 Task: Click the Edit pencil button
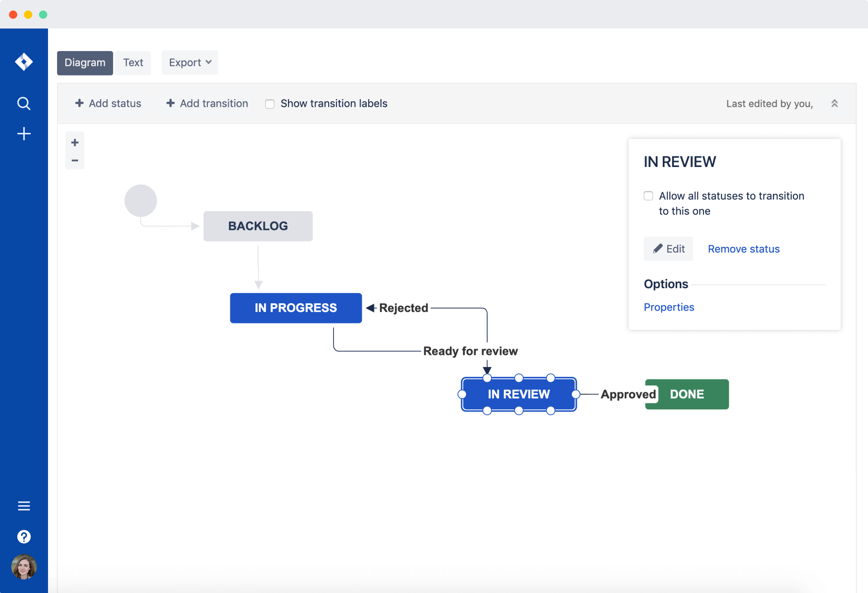668,249
